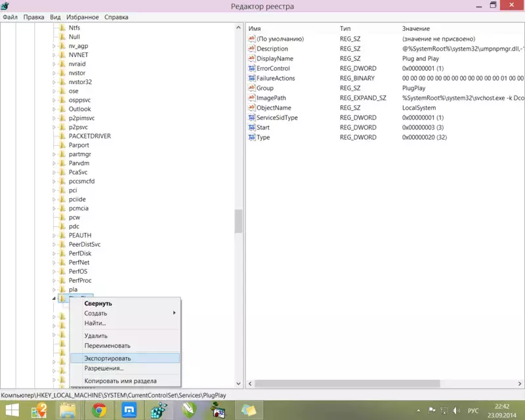Open File Explorer from the taskbar
The width and height of the screenshot is (525, 420).
(68, 410)
